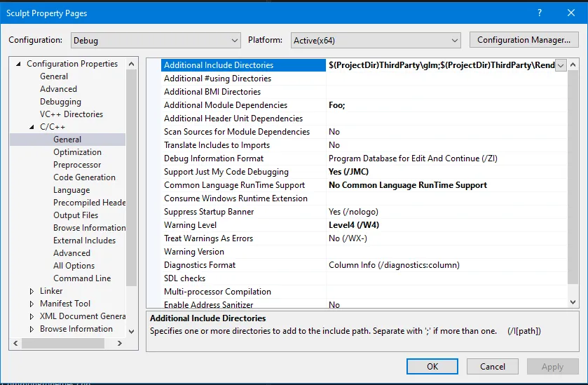Viewport: 588px width, 385px height.
Task: Select General under Configuration Properties
Action: pos(54,76)
